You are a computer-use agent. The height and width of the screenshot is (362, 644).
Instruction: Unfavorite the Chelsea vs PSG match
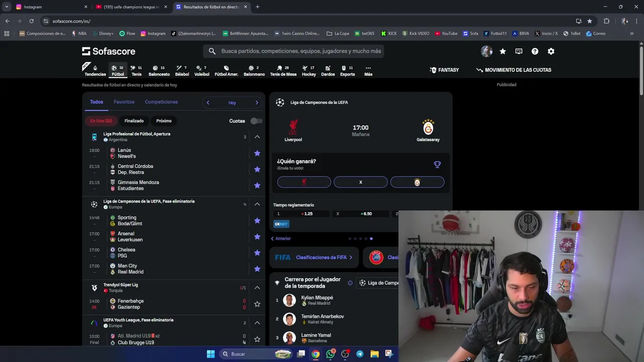(x=257, y=253)
